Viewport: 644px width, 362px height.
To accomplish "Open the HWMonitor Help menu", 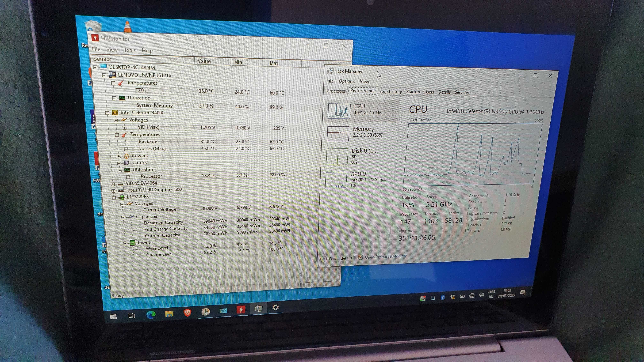I will [x=147, y=50].
